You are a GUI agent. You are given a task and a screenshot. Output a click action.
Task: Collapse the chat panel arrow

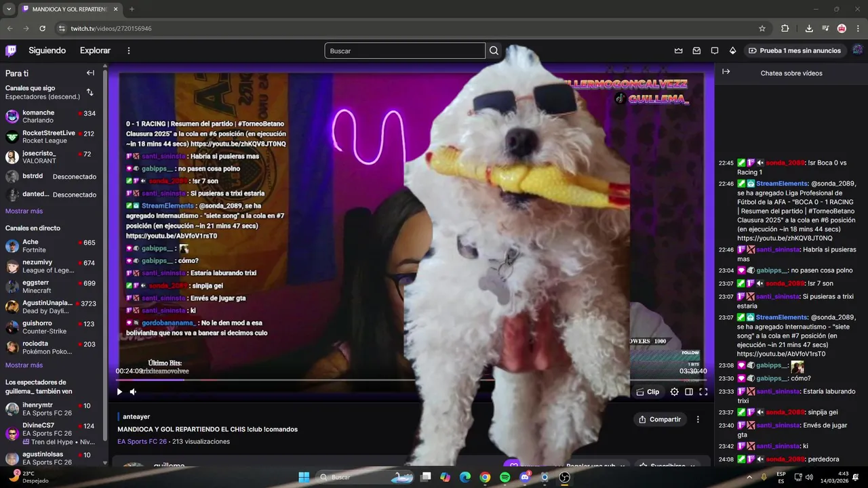tap(726, 72)
